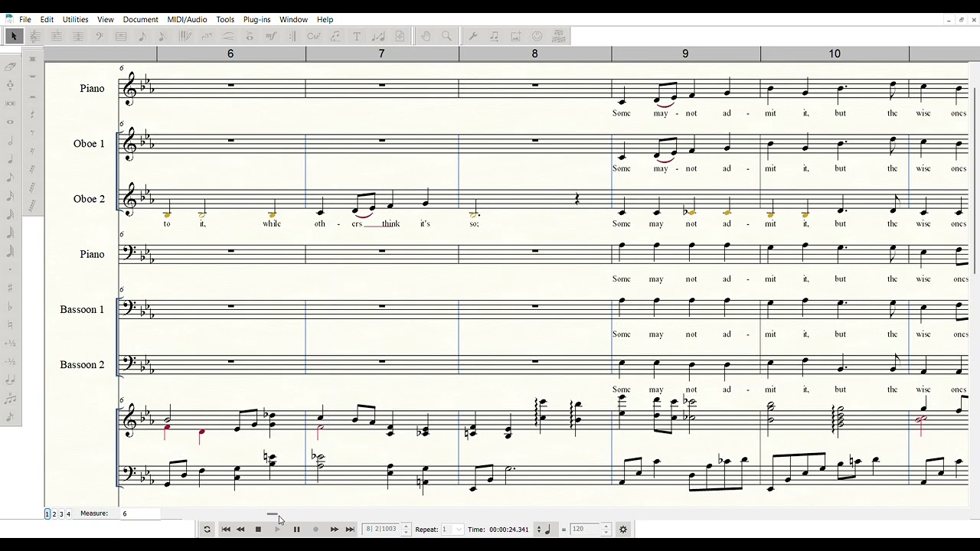This screenshot has width=980, height=551.
Task: Select the Articulation tool
Action: [x=250, y=36]
